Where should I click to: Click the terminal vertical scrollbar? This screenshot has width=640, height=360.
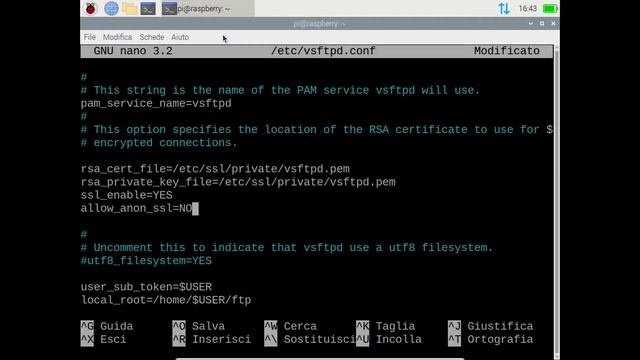coord(557,202)
